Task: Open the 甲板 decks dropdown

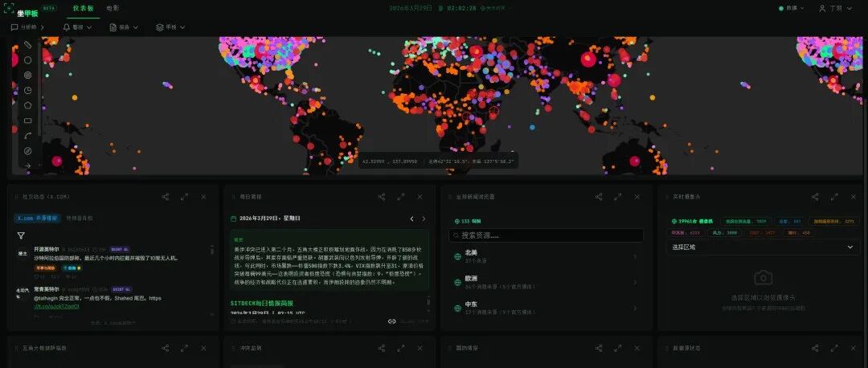Action: click(170, 27)
